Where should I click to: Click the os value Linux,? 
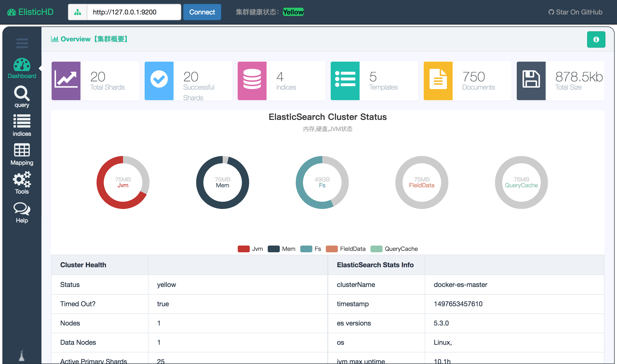[443, 342]
